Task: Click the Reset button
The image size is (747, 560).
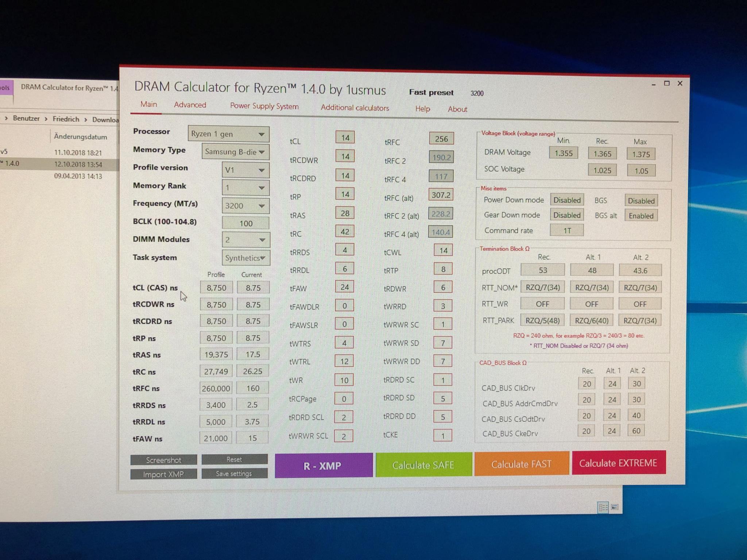Action: pyautogui.click(x=234, y=459)
